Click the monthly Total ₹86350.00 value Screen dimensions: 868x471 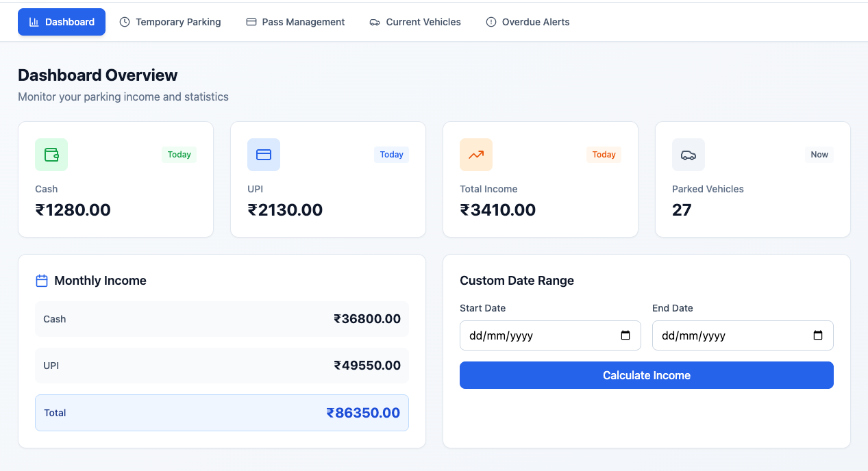[363, 413]
